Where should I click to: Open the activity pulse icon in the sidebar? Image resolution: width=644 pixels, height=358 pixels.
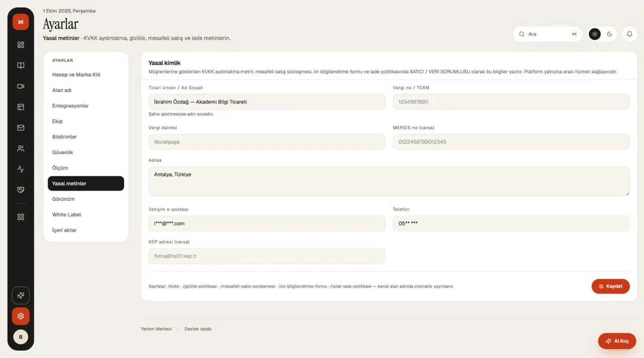21,169
